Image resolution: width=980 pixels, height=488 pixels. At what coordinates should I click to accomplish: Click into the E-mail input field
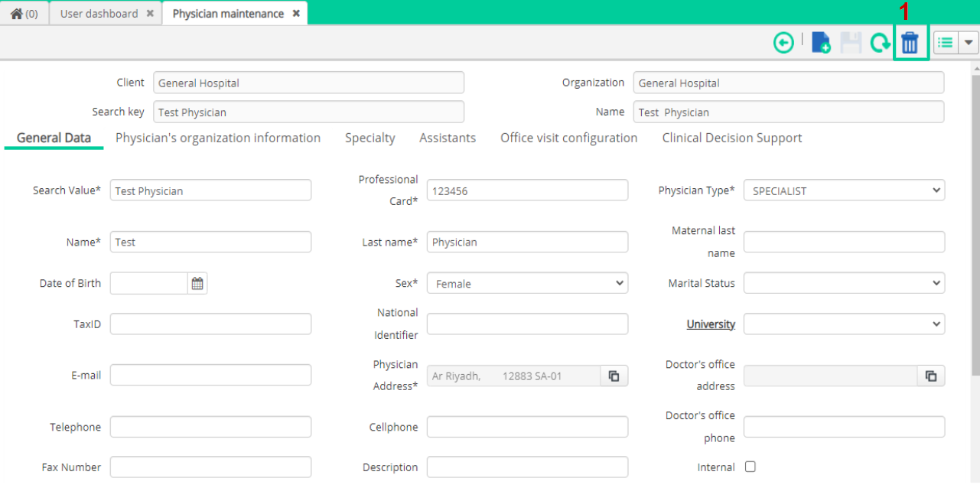210,375
